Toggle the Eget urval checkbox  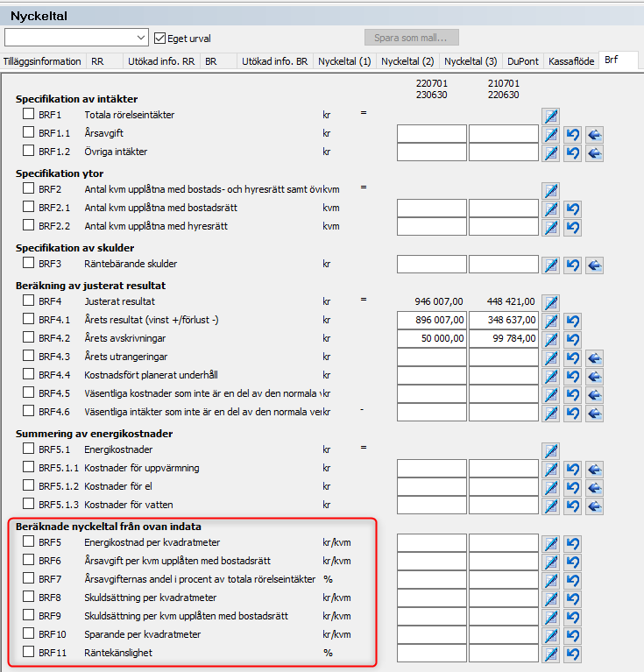(159, 39)
